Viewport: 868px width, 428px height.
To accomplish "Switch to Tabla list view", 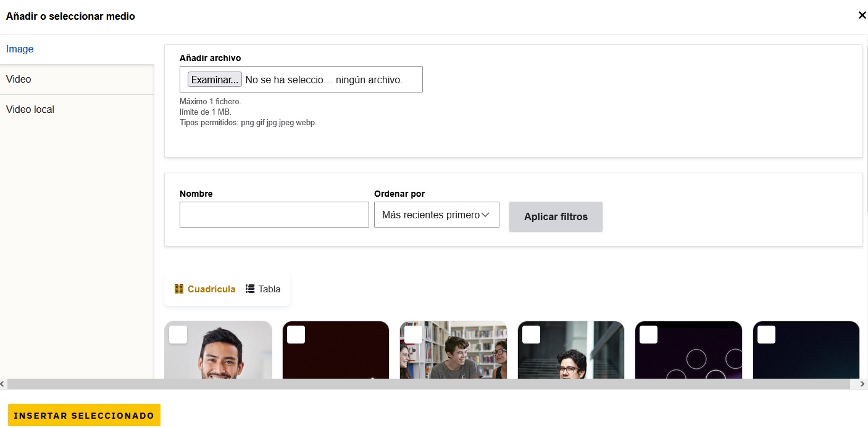I will click(263, 289).
